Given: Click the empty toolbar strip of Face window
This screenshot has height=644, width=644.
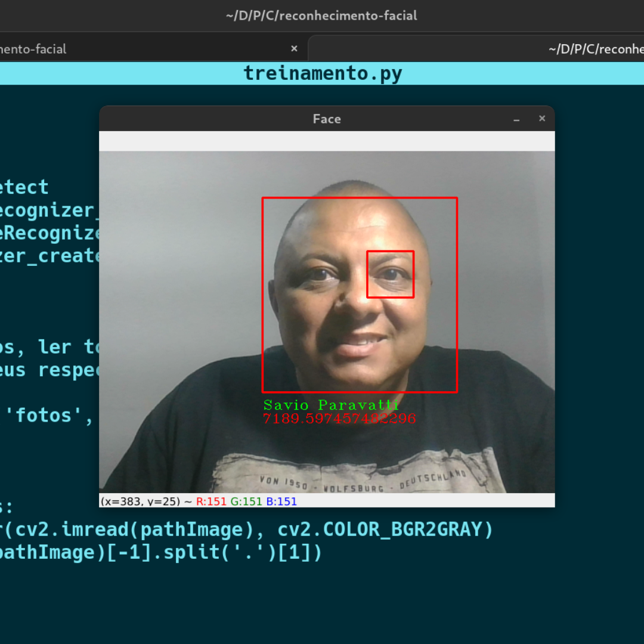Looking at the screenshot, I should [x=327, y=141].
